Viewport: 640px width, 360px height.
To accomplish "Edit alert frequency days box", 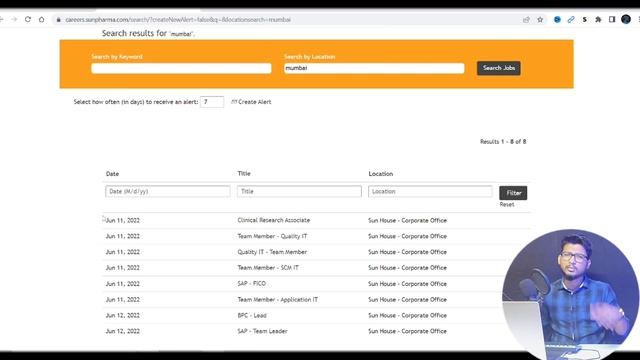I will click(212, 102).
